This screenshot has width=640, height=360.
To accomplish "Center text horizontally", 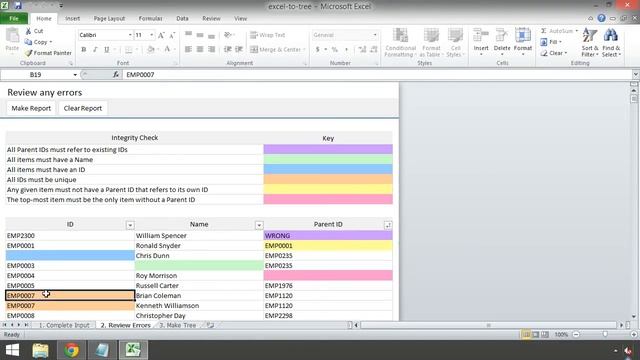I will tap(200, 49).
